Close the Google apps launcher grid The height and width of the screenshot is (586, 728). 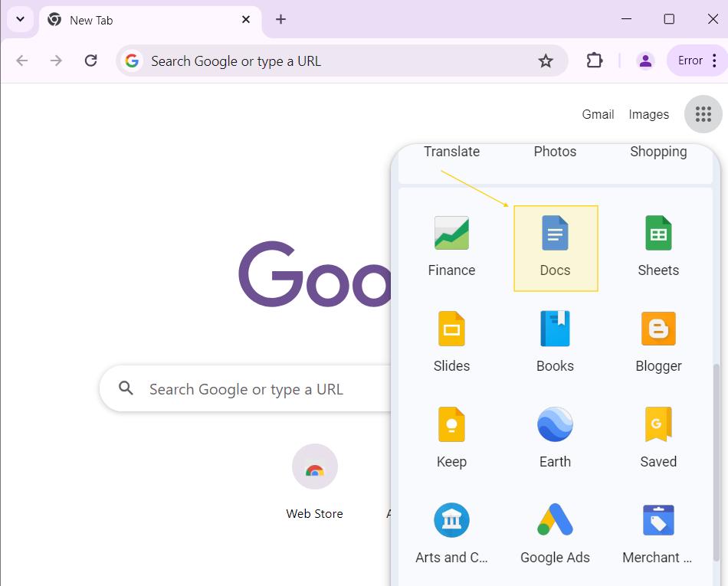tap(703, 114)
